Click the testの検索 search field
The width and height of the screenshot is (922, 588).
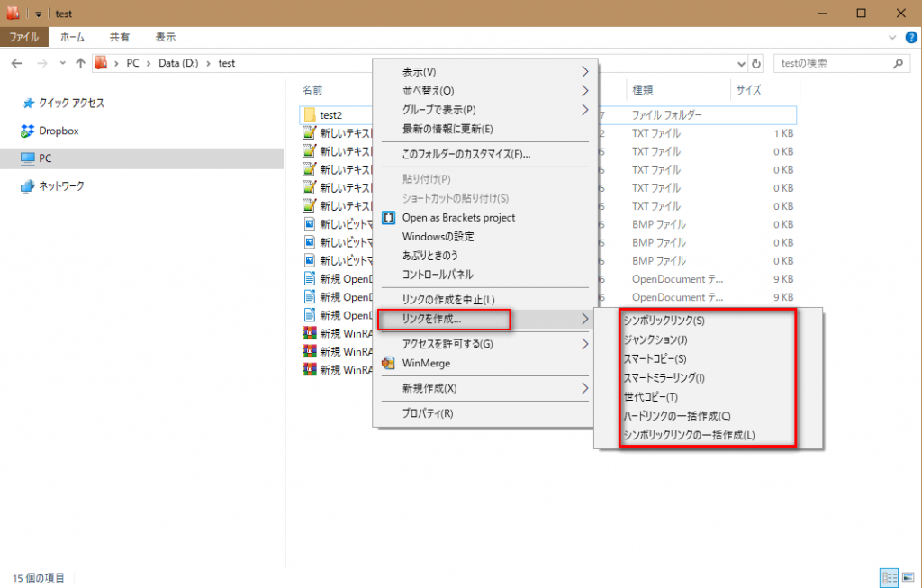click(x=828, y=64)
